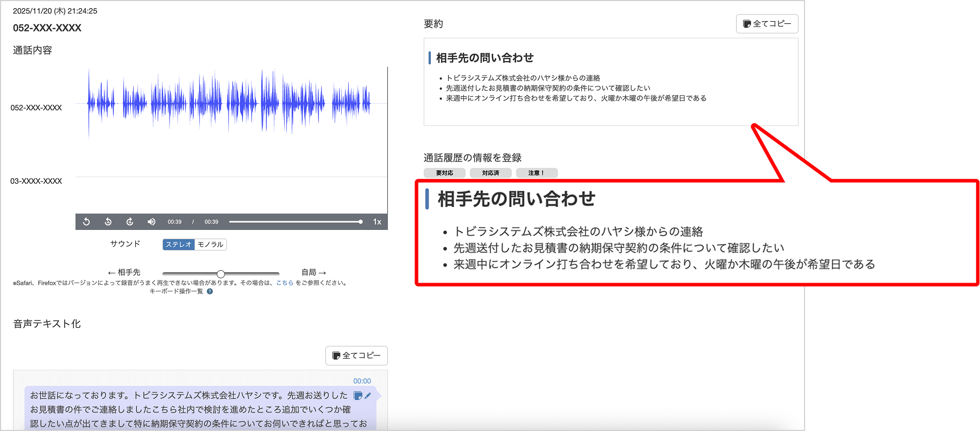
Task: Skip forward 10 seconds in the recording
Action: point(130,222)
